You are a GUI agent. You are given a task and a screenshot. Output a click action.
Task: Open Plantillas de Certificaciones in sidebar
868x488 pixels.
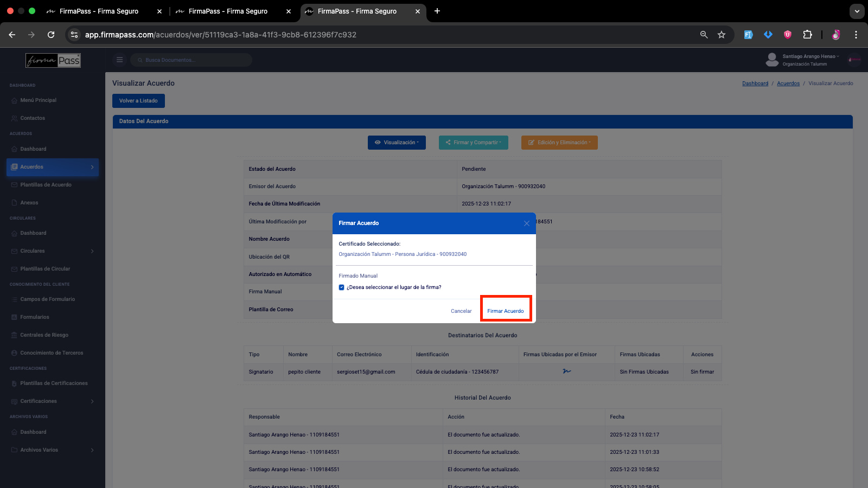coord(53,383)
